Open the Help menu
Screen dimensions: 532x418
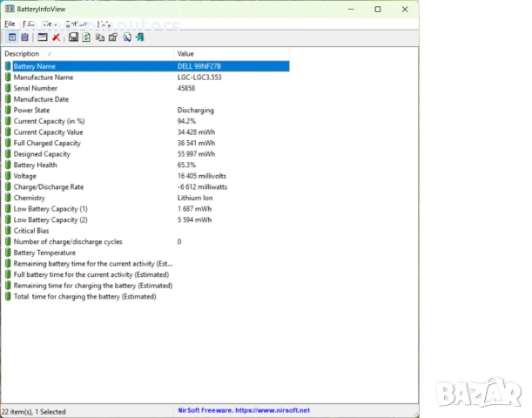pyautogui.click(x=104, y=24)
